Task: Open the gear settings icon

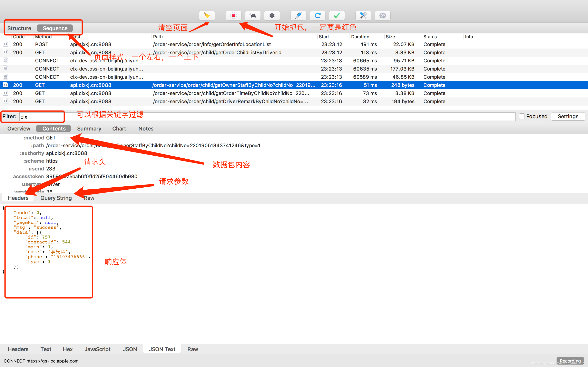Action: tap(382, 16)
